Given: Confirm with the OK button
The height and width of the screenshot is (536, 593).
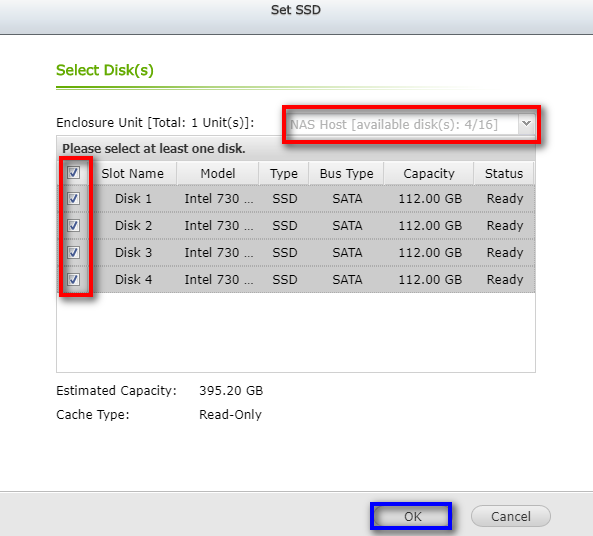Looking at the screenshot, I should tap(412, 516).
